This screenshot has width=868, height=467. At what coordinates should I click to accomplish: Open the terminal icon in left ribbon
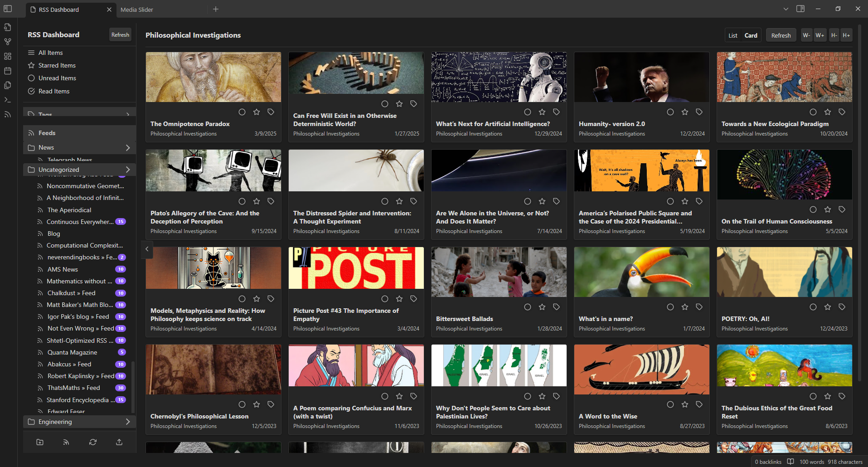pos(8,100)
